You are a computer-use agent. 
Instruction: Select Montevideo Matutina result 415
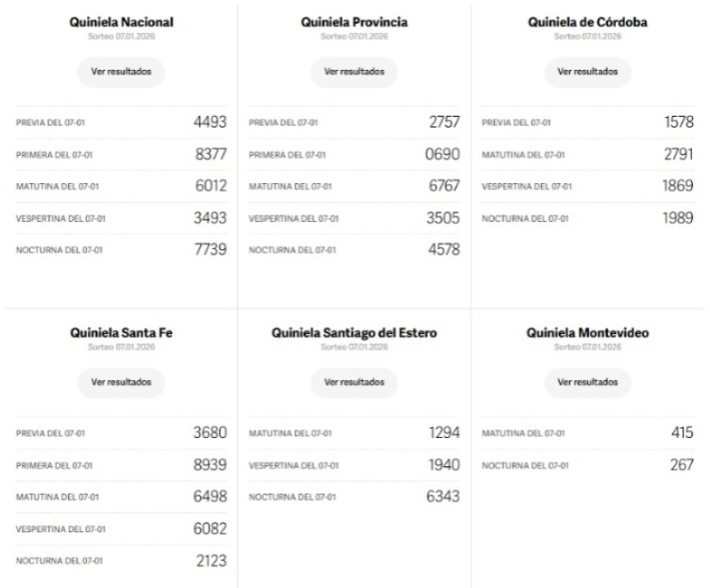[680, 432]
